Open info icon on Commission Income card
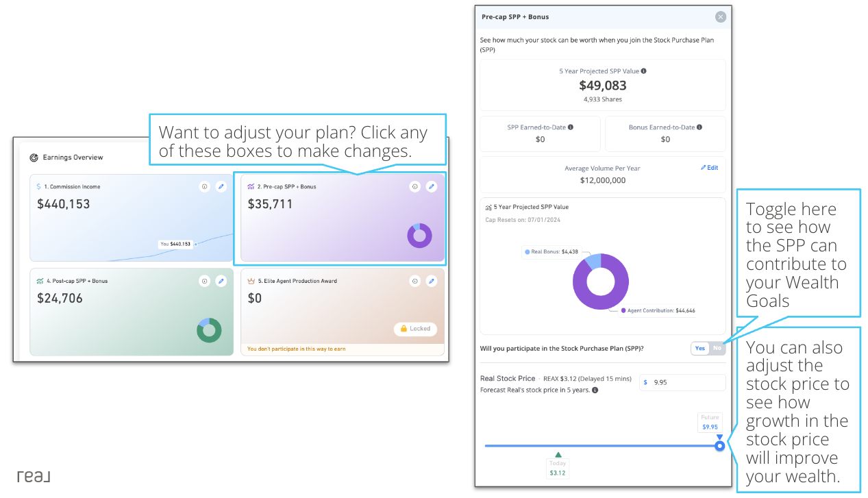Image resolution: width=868 pixels, height=498 pixels. pyautogui.click(x=204, y=186)
